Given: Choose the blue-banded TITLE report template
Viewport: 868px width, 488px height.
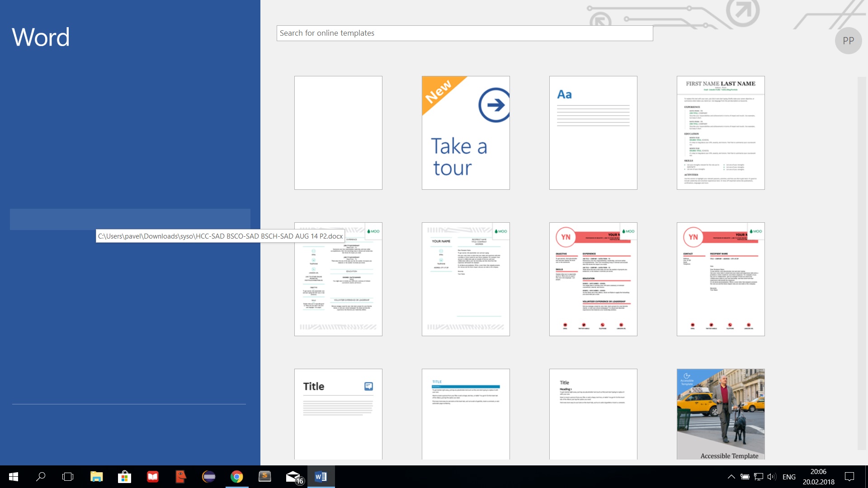Looking at the screenshot, I should [x=466, y=414].
